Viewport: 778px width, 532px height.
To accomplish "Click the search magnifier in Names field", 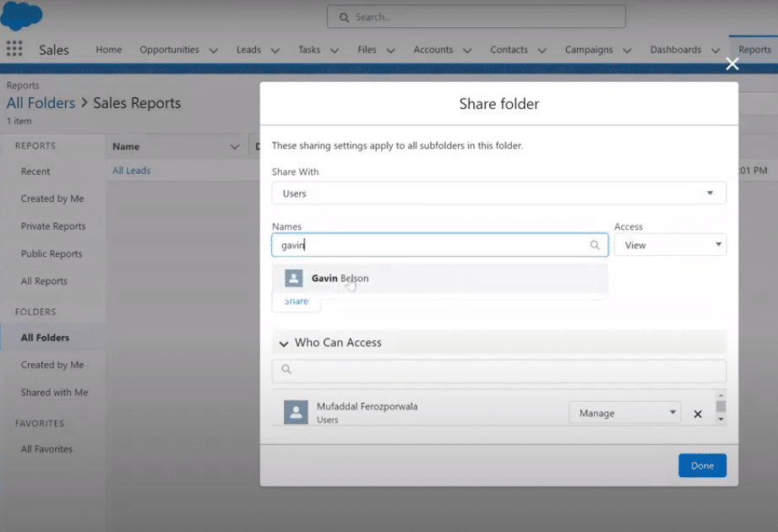I will [595, 245].
